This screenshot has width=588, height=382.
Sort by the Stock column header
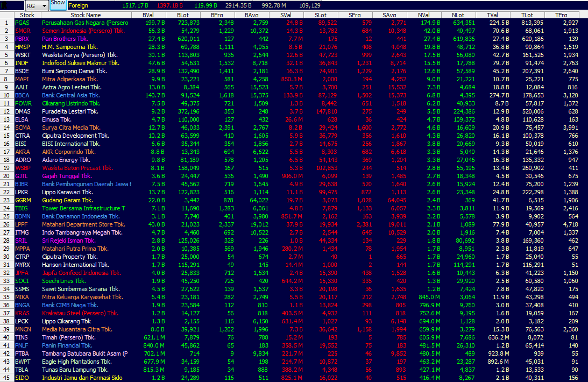(x=27, y=15)
